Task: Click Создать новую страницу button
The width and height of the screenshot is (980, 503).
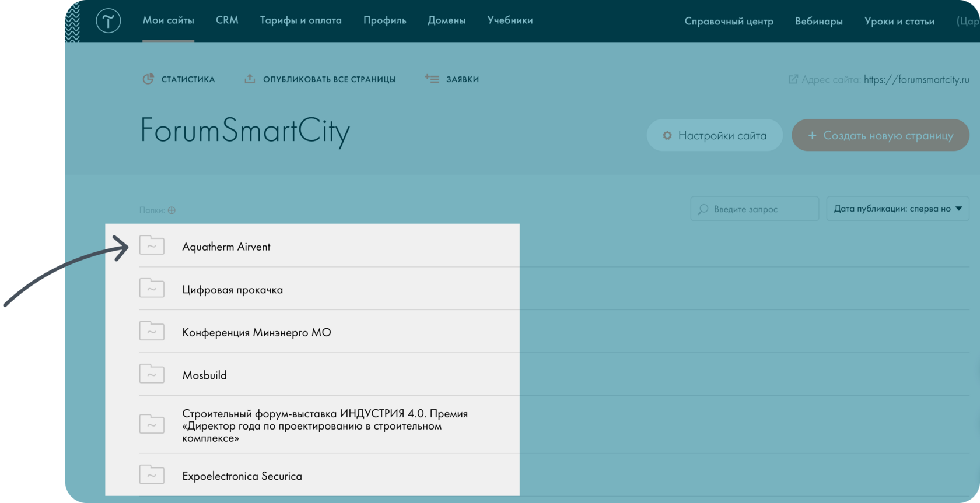Action: 880,135
